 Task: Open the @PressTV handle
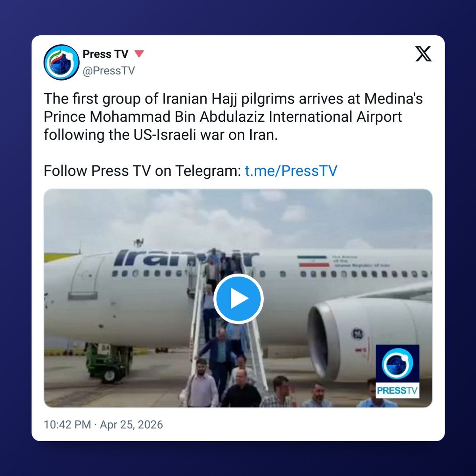[109, 71]
